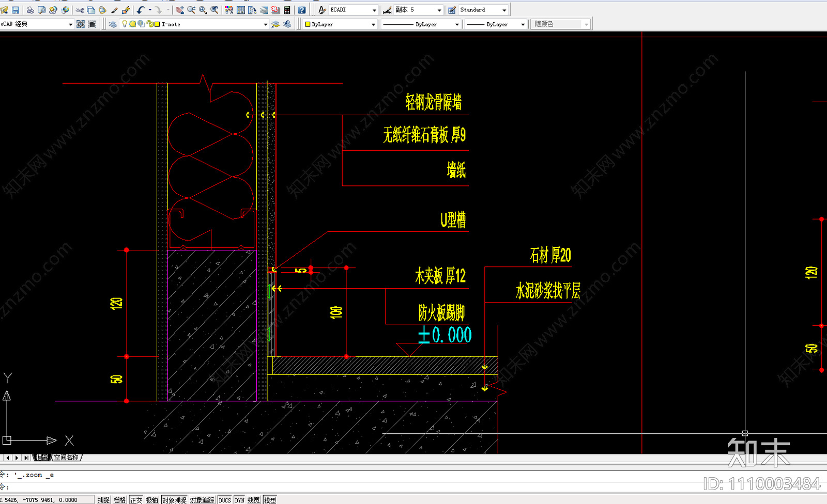Click the Copy icon
Screen dimensions: 827x504
pos(91,10)
